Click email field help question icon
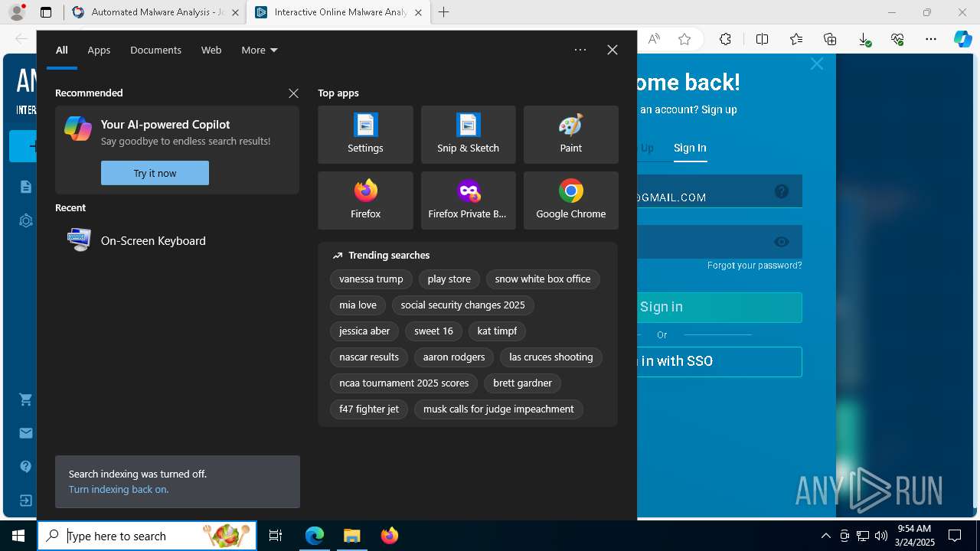This screenshot has width=980, height=551. [x=782, y=191]
